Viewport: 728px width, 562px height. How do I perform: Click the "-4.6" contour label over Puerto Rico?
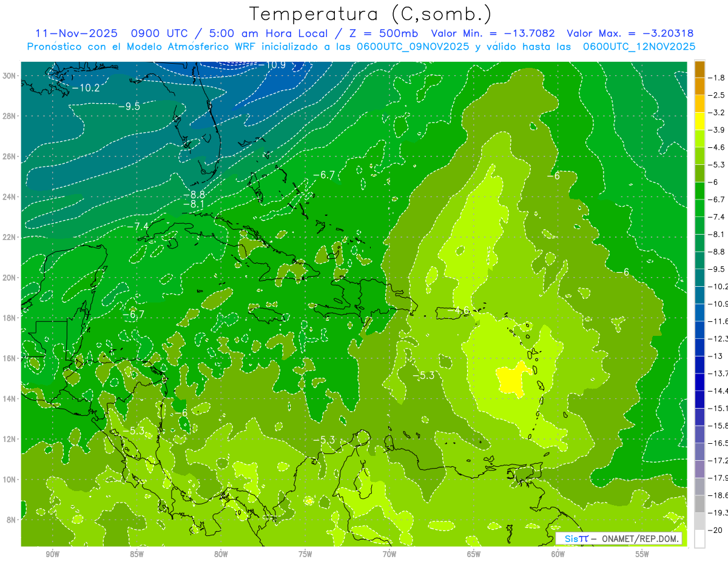coord(459,311)
